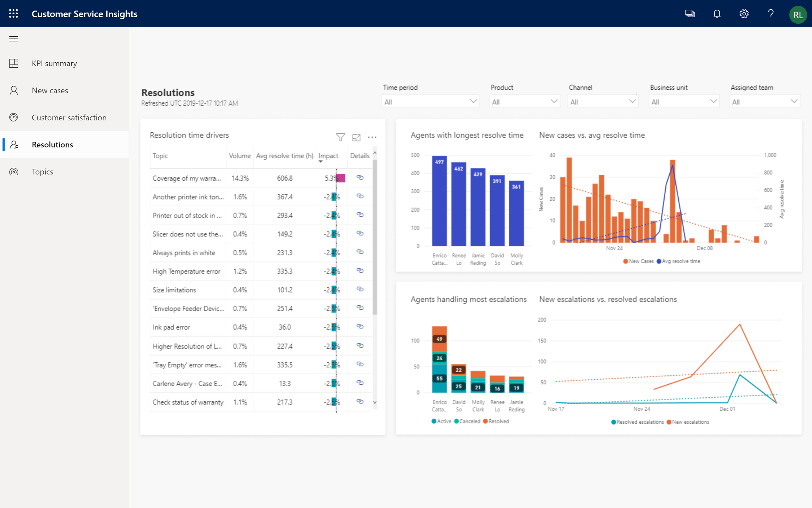Open details link for Carlene Avery row

360,383
